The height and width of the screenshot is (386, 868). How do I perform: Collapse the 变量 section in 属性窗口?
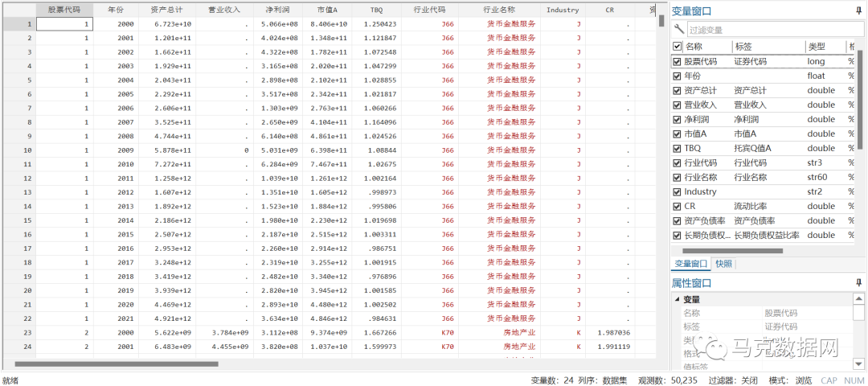(x=677, y=300)
